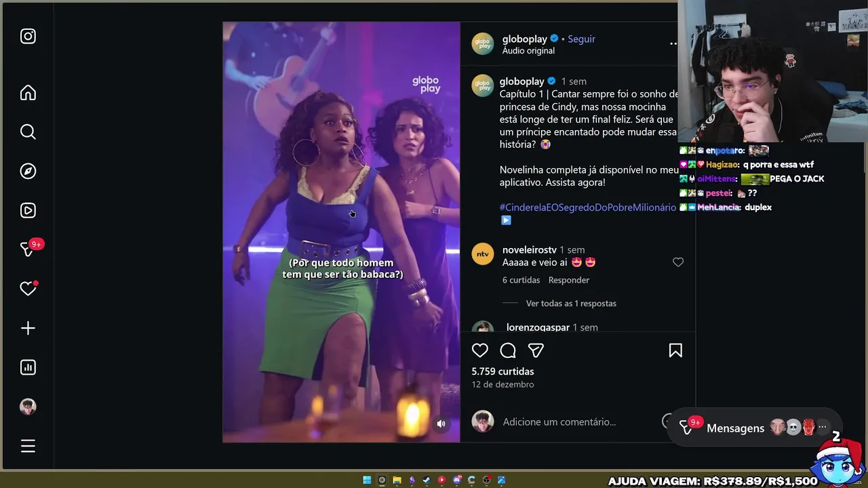Open the OBS icon on taskbar
Viewport: 868px width, 488px height.
[x=487, y=480]
